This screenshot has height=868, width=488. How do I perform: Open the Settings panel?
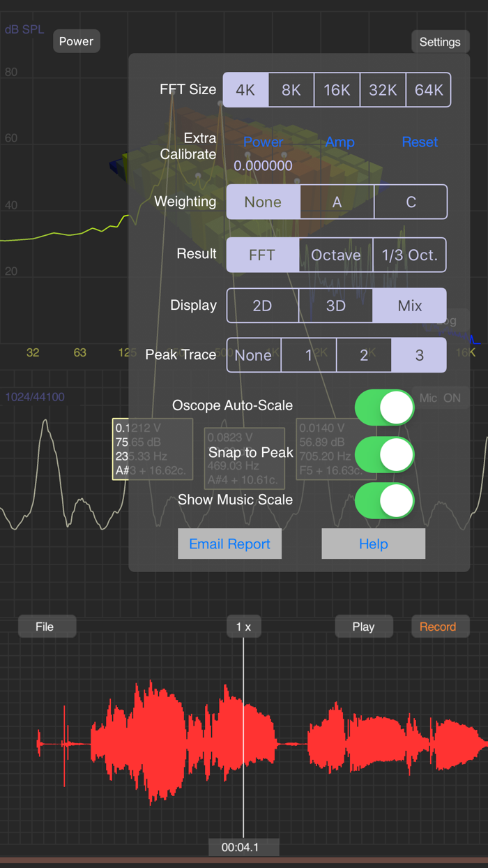[440, 41]
